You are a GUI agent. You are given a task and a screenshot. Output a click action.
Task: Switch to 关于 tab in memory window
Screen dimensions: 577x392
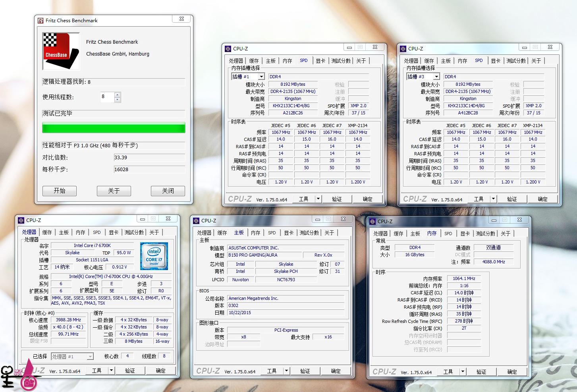[x=506, y=234]
